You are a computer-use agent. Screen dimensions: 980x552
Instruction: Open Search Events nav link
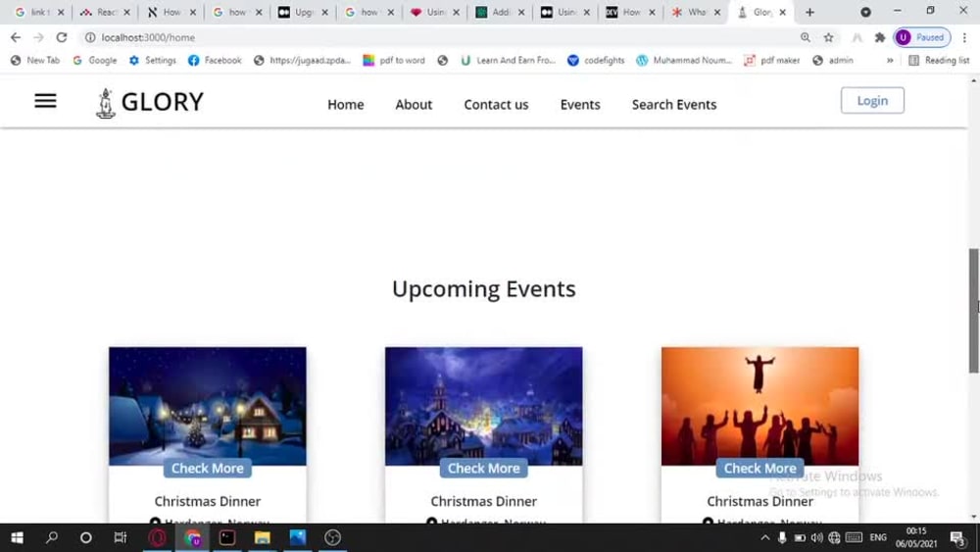(x=674, y=104)
